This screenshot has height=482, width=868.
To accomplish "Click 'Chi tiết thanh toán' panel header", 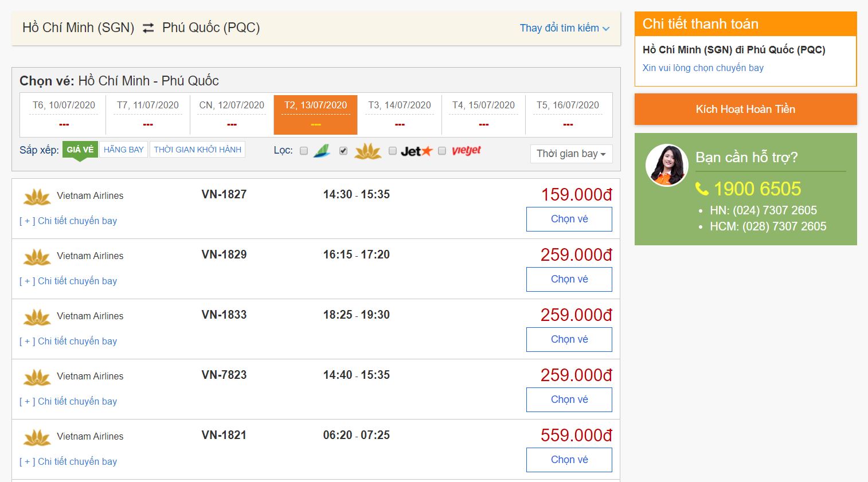I will tap(746, 24).
